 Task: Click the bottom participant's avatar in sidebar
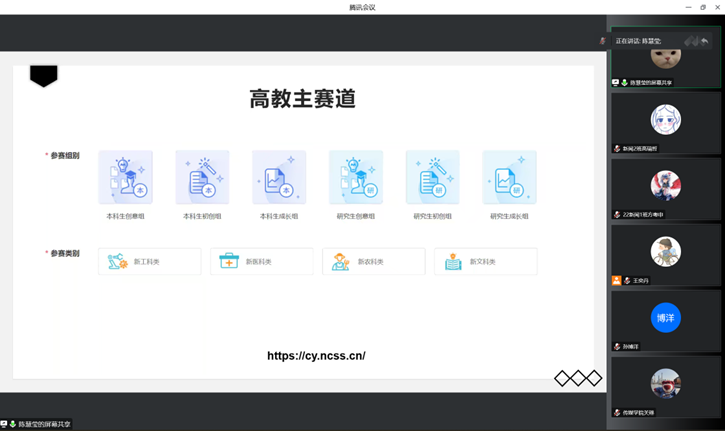tap(665, 383)
